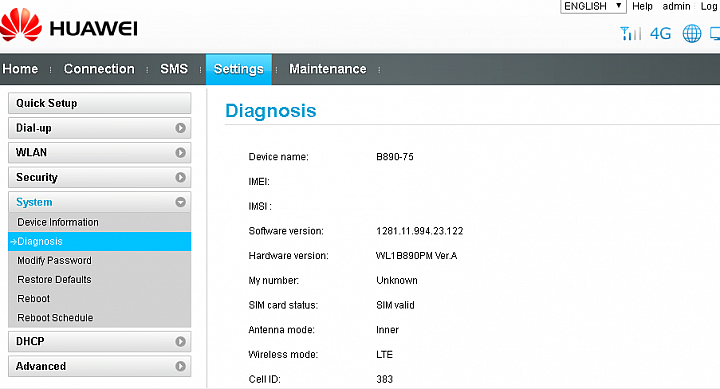Select Diagnosis in System menu
Screen dimensions: 720x389
point(100,242)
